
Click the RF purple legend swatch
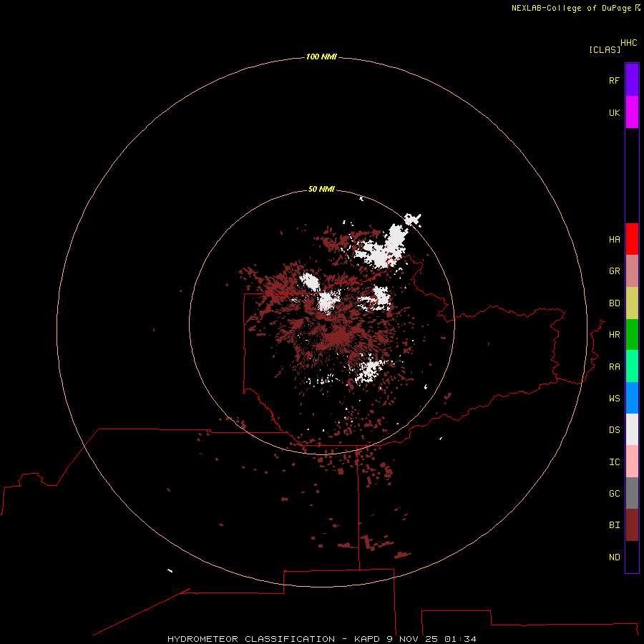pyautogui.click(x=632, y=80)
